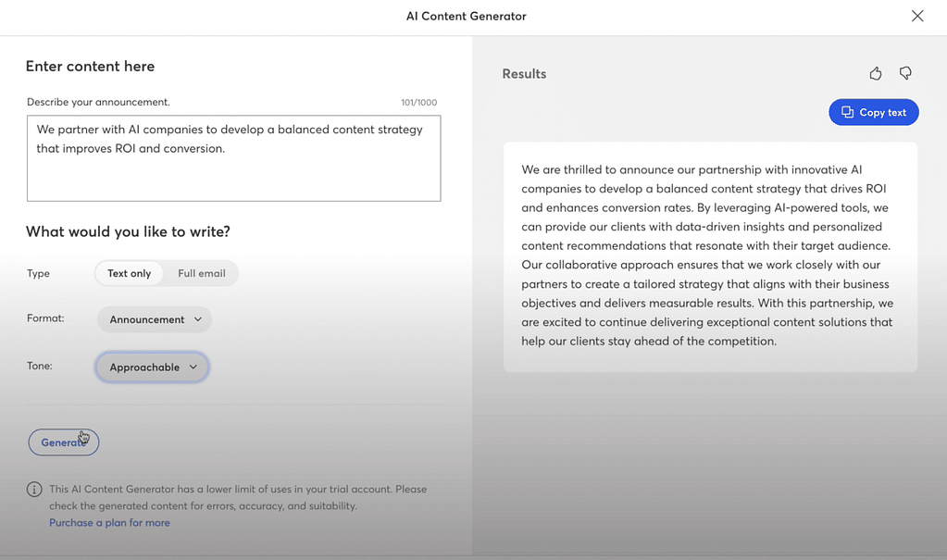Click the trial account usage limit notice
947x560 pixels.
[x=238, y=497]
